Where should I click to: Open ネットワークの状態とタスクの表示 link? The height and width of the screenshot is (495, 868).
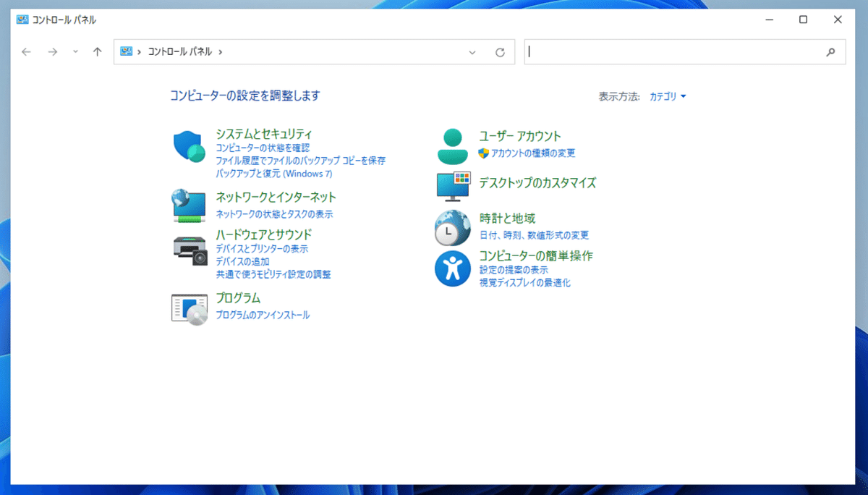coord(275,214)
